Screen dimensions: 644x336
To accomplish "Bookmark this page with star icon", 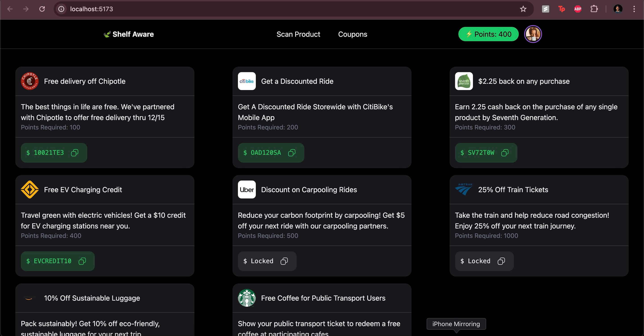I will coord(523,9).
